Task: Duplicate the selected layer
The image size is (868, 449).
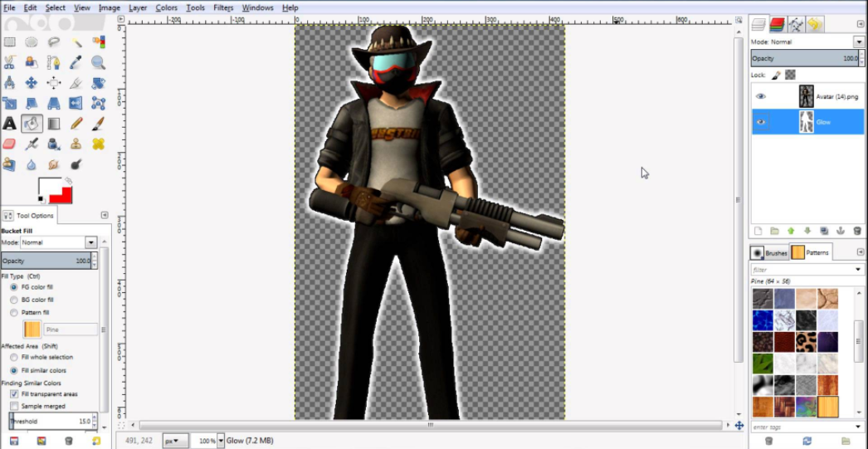Action: [x=824, y=231]
